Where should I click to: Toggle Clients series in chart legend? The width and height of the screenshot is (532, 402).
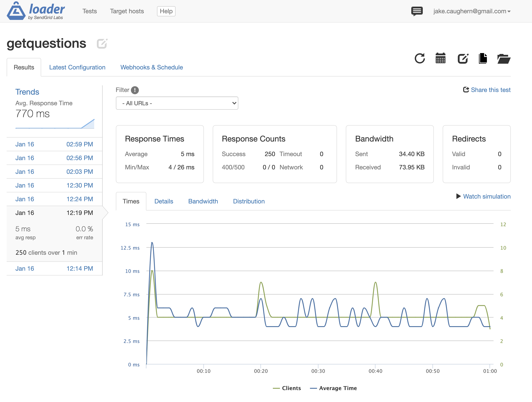pos(287,388)
